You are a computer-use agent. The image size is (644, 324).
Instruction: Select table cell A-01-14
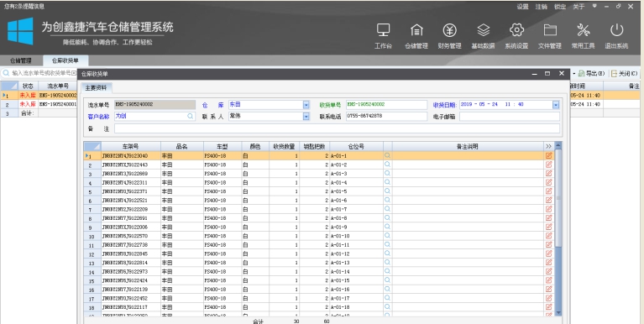pos(356,271)
